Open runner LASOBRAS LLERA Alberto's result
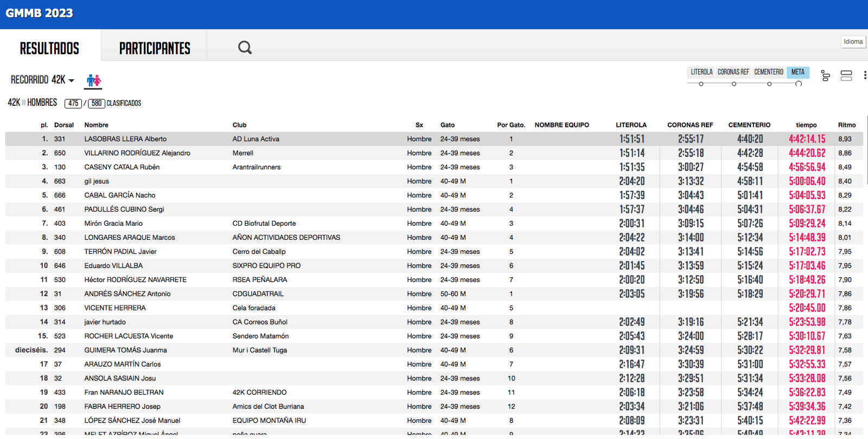The height and width of the screenshot is (439, 868). [125, 139]
